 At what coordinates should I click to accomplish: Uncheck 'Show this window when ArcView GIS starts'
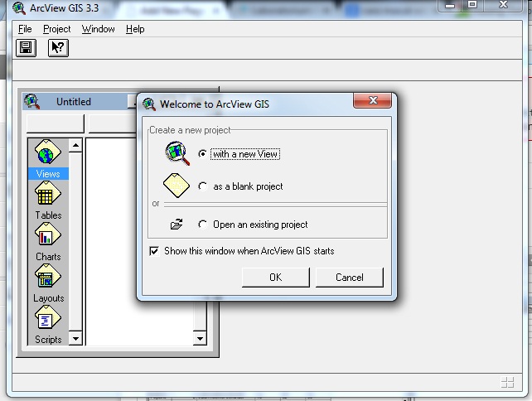pos(154,251)
